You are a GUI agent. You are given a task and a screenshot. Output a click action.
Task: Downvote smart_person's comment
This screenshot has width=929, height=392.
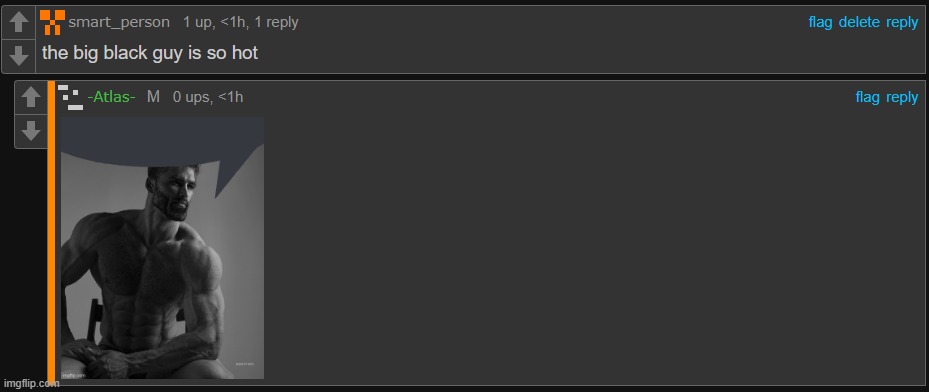19,56
